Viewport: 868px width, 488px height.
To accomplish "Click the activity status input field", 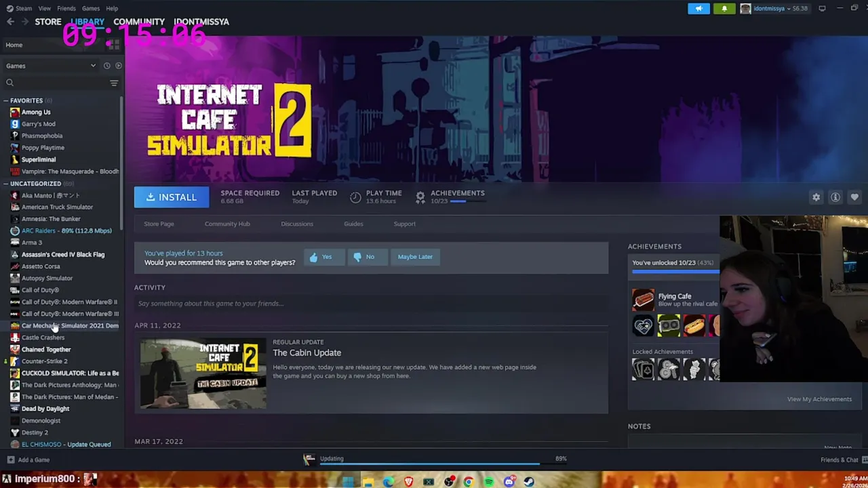I will [x=371, y=304].
